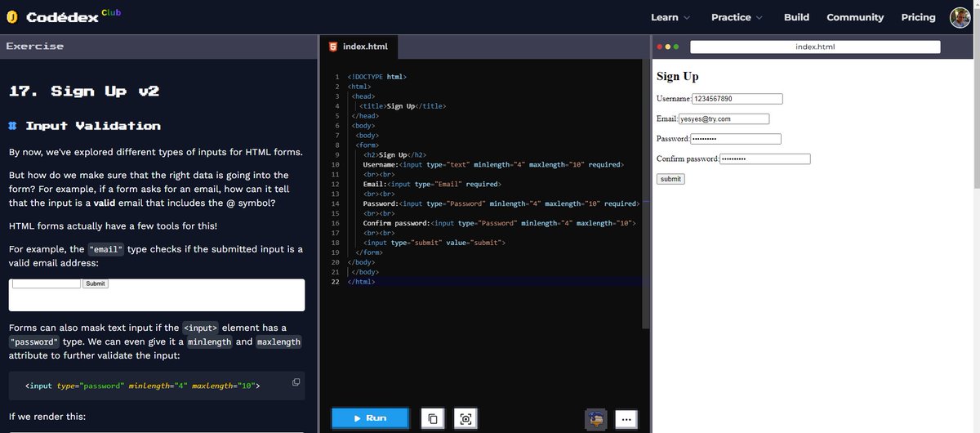
Task: Focus the Username field in preview
Action: pos(737,99)
